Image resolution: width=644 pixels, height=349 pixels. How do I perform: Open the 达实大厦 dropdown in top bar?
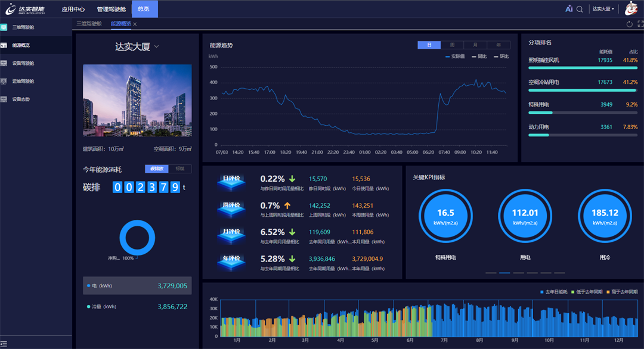[x=603, y=10]
